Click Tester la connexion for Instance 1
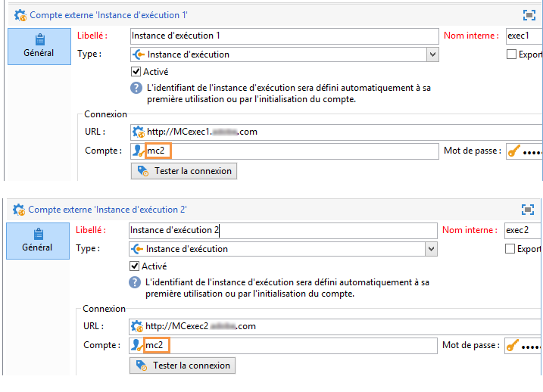Viewport: 543px width, 392px height. point(184,171)
